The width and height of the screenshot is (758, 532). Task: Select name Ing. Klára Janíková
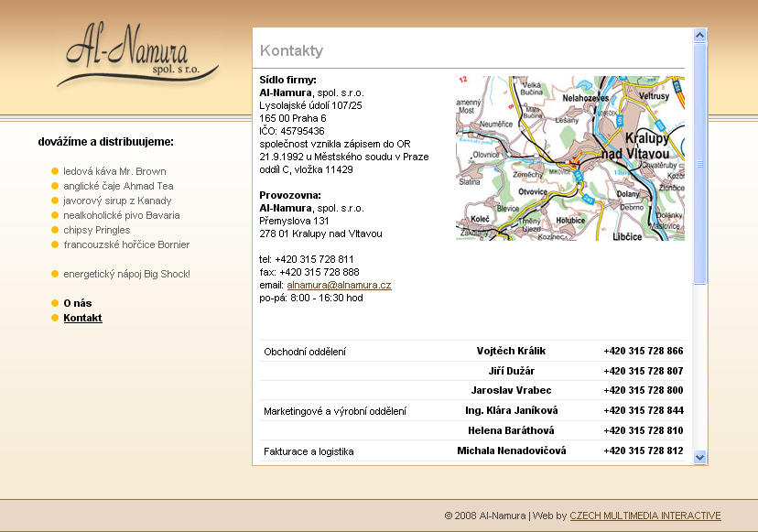click(x=511, y=410)
